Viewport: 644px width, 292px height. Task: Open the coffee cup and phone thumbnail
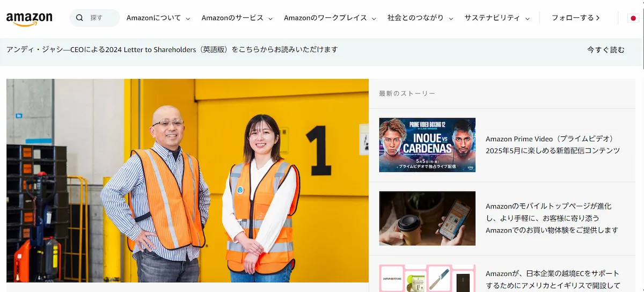(427, 218)
